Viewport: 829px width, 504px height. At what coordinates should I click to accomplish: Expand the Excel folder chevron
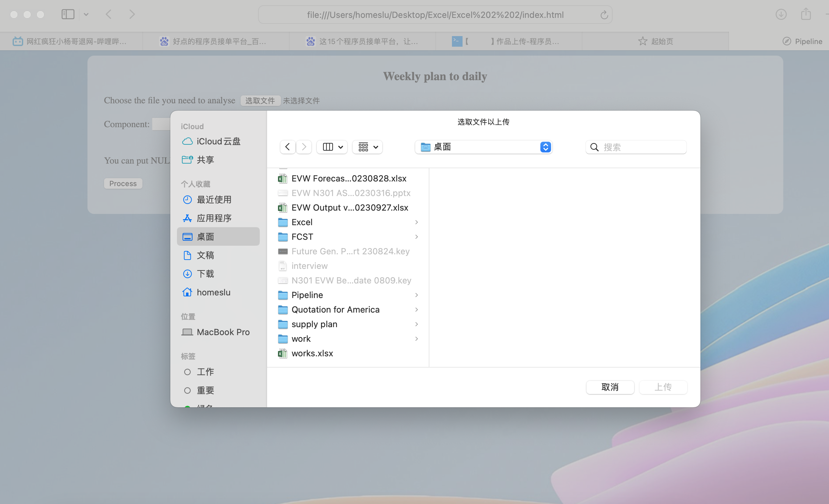[416, 222]
